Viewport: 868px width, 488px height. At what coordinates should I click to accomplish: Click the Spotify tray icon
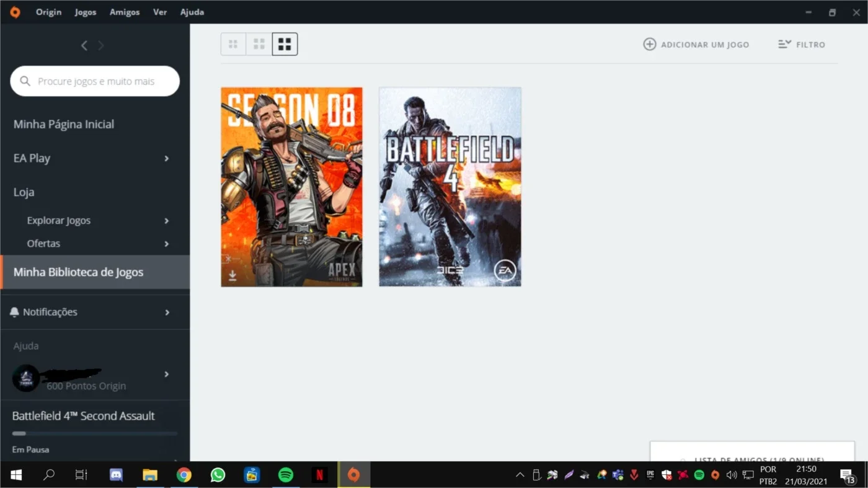[699, 475]
